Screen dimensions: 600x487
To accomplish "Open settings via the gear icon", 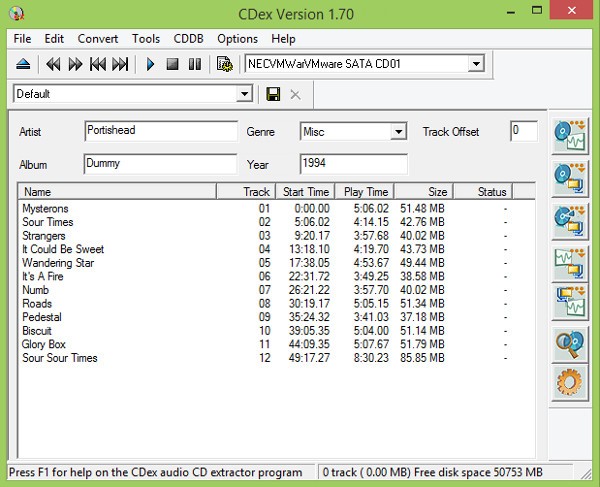I will coord(570,385).
